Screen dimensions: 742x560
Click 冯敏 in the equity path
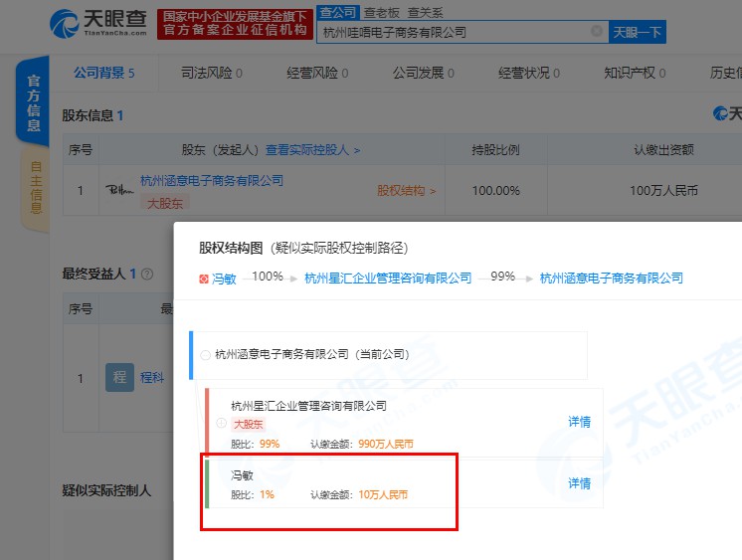pyautogui.click(x=224, y=279)
